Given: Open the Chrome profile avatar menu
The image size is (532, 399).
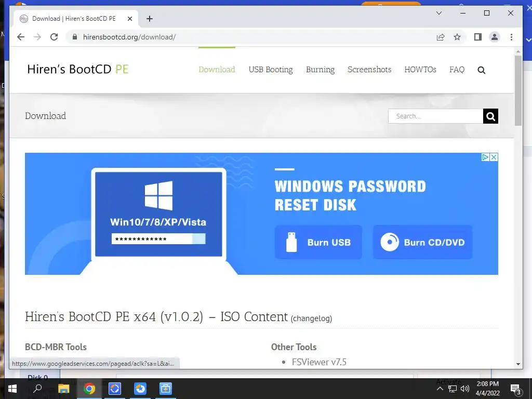Looking at the screenshot, I should pyautogui.click(x=495, y=37).
